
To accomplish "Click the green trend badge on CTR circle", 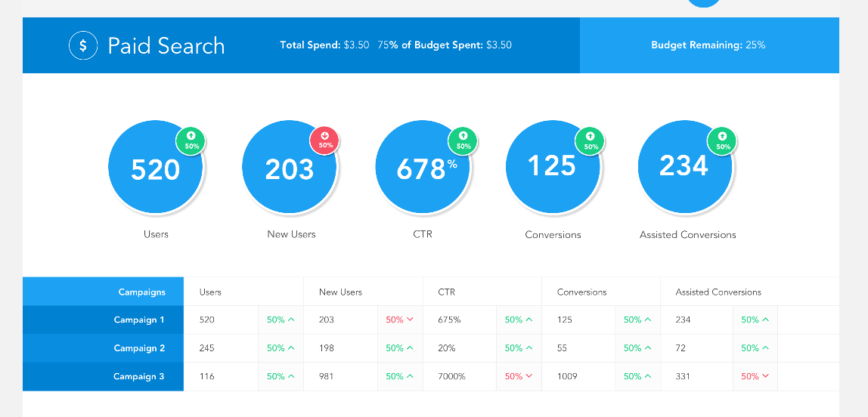I will pos(463,141).
